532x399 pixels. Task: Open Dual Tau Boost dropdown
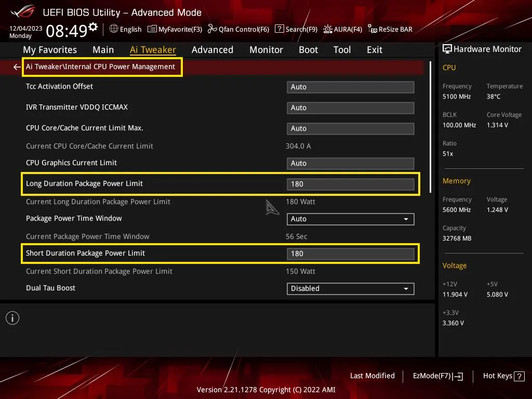[351, 288]
